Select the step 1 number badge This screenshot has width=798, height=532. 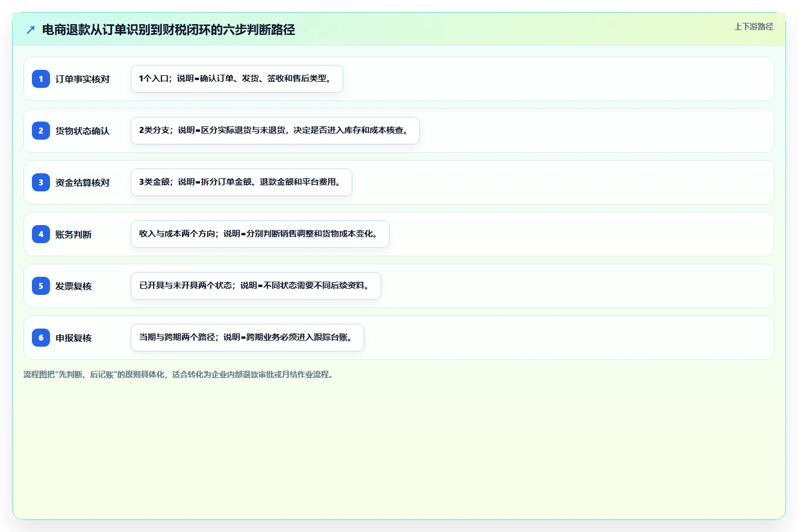41,79
